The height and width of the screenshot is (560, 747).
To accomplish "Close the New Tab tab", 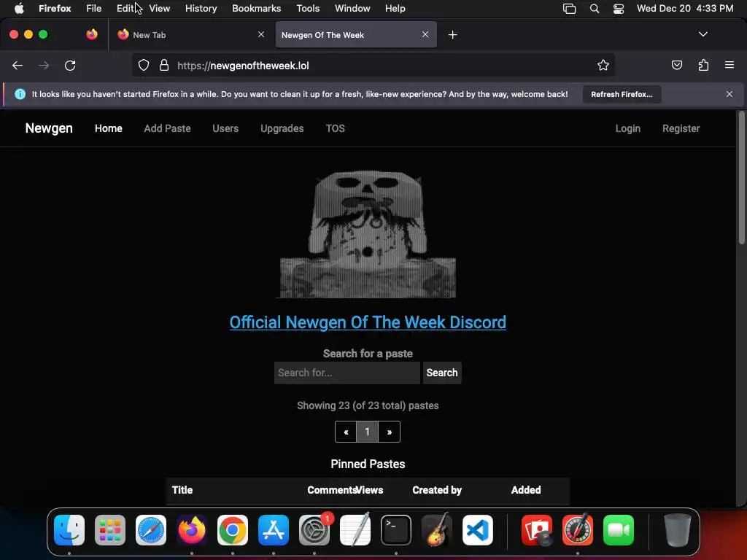I will coord(261,34).
